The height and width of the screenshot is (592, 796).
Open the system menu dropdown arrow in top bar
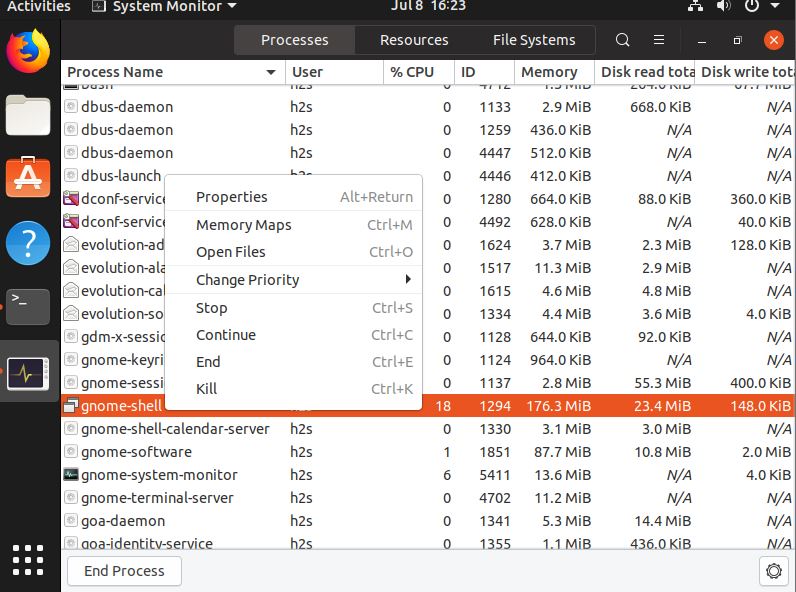(775, 6)
